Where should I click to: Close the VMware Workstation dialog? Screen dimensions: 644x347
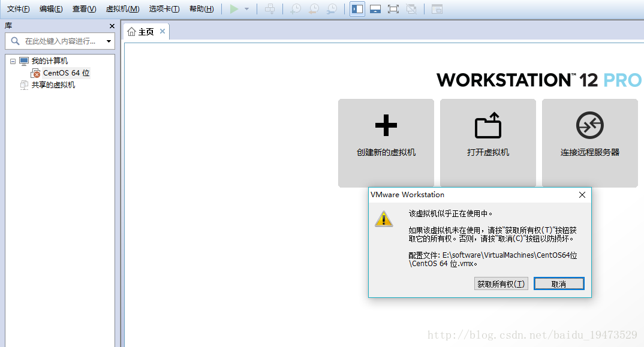(x=582, y=195)
